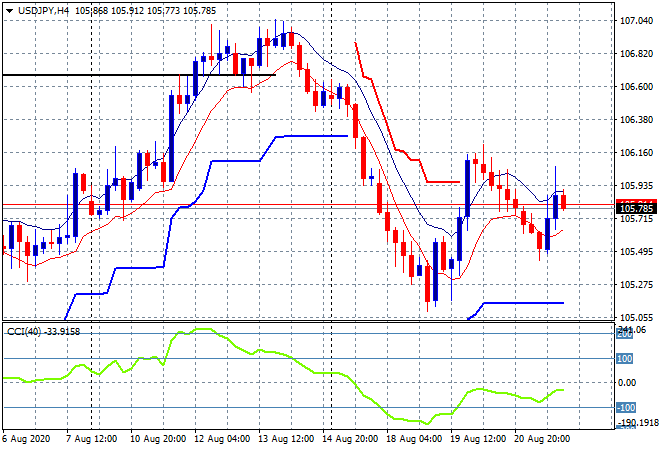Click the OHLC values 105.868 105.912 105.773 105.785
The width and height of the screenshot is (660, 450).
click(146, 11)
